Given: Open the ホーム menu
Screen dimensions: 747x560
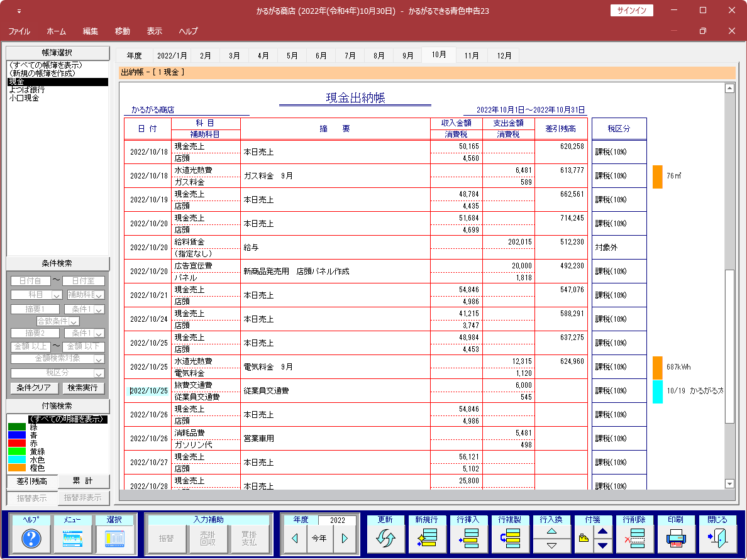Looking at the screenshot, I should pyautogui.click(x=56, y=31).
